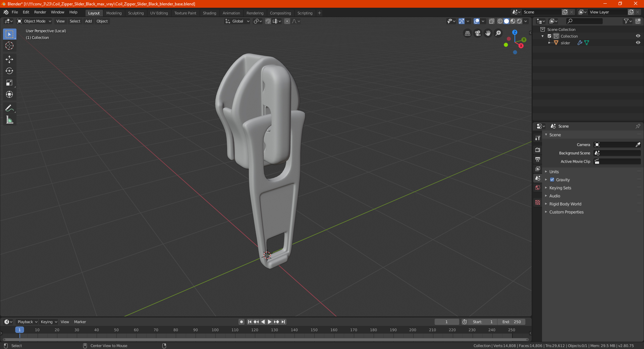Open the Object Mode dropdown
Image resolution: width=644 pixels, height=349 pixels.
(34, 21)
